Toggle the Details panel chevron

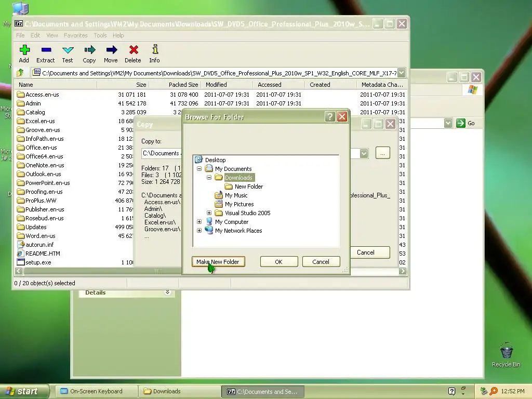pyautogui.click(x=167, y=292)
